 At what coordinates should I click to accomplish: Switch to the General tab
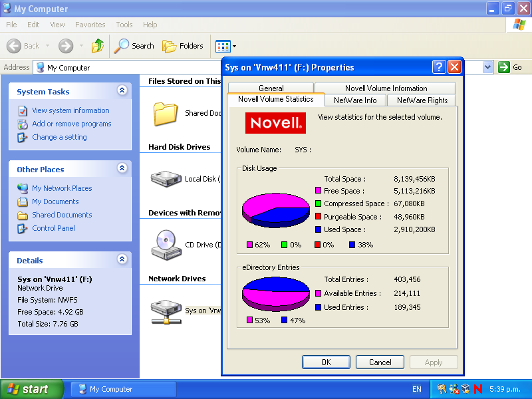[271, 88]
